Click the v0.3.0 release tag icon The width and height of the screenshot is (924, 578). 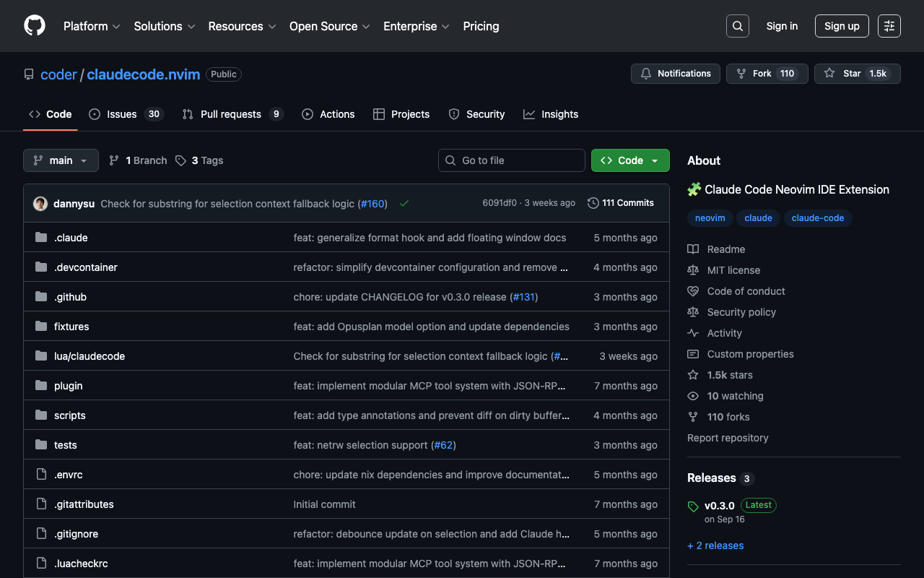pyautogui.click(x=693, y=506)
